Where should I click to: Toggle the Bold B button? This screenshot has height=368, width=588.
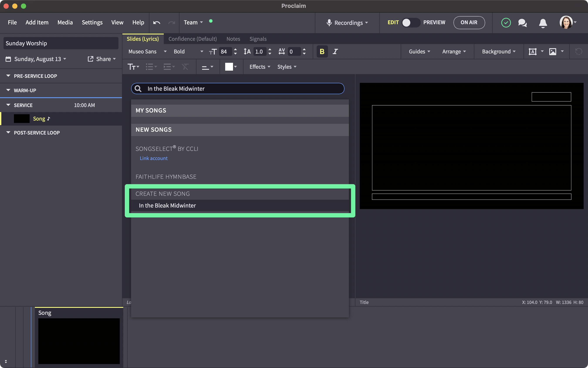pos(322,51)
